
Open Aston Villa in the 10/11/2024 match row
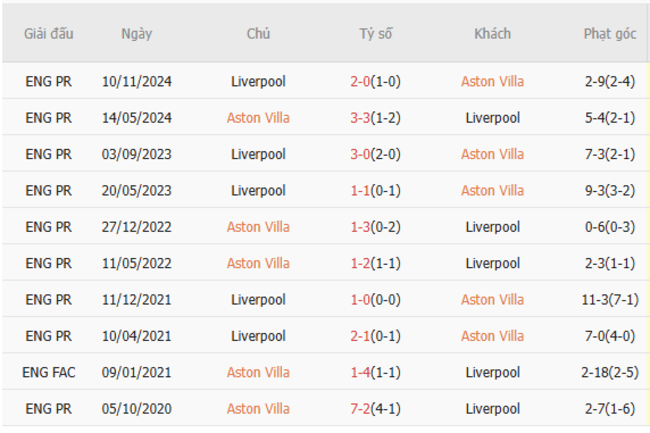(x=492, y=81)
